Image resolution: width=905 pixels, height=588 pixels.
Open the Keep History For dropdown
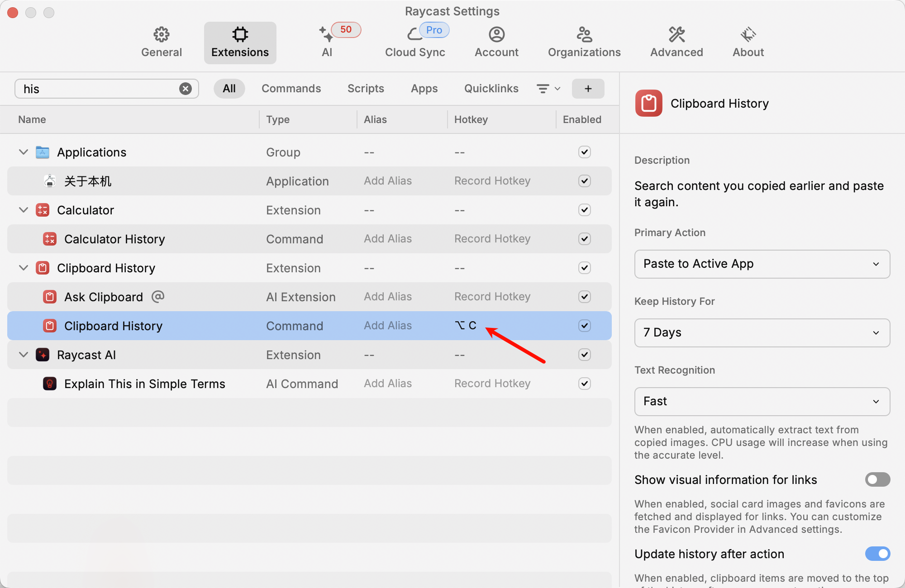click(x=762, y=333)
